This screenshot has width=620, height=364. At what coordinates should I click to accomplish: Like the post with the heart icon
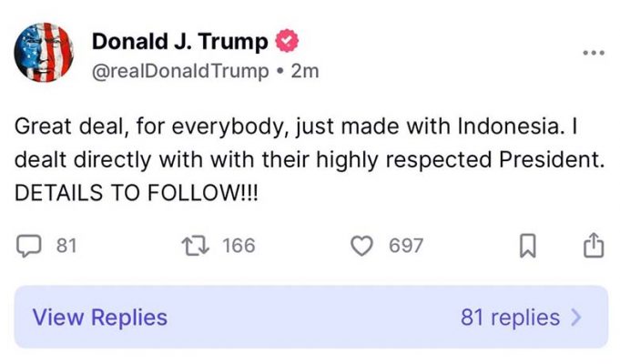(x=363, y=246)
